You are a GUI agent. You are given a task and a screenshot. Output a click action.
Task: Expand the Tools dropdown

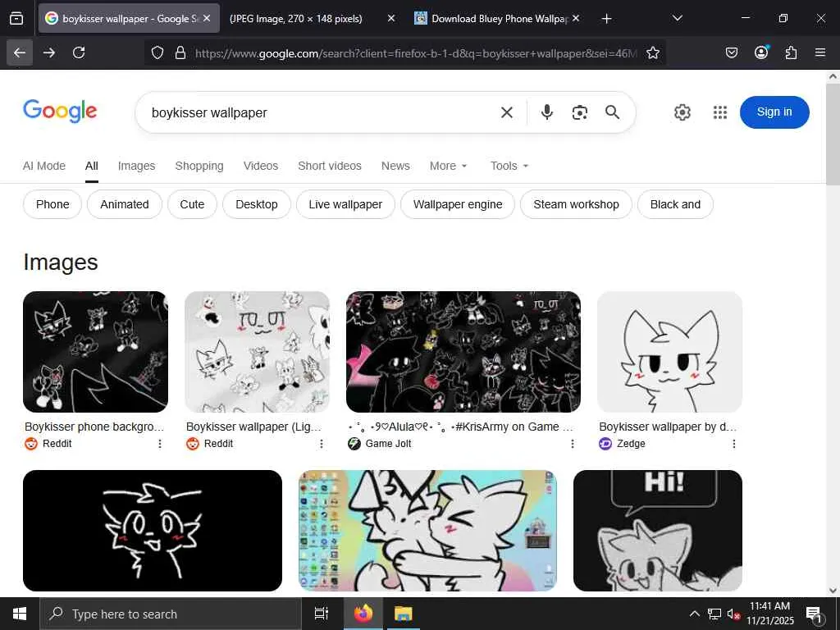[x=509, y=166]
